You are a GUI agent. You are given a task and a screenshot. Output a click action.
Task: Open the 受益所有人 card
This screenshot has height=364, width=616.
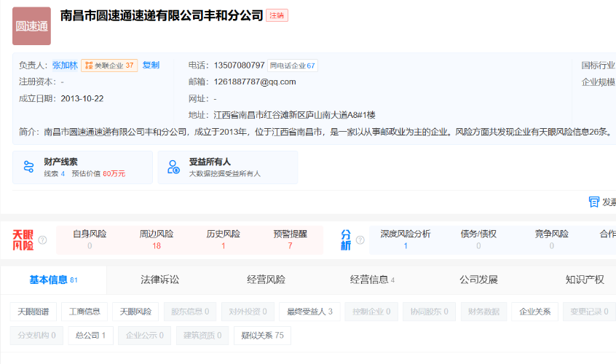pos(228,167)
